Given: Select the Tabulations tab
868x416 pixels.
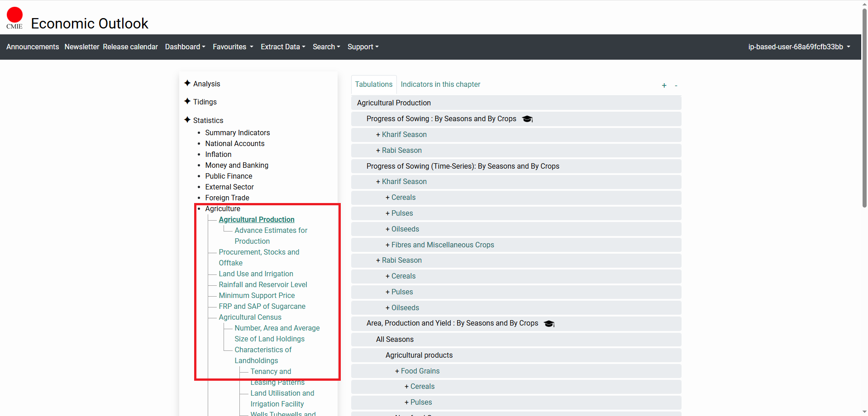Looking at the screenshot, I should point(373,85).
